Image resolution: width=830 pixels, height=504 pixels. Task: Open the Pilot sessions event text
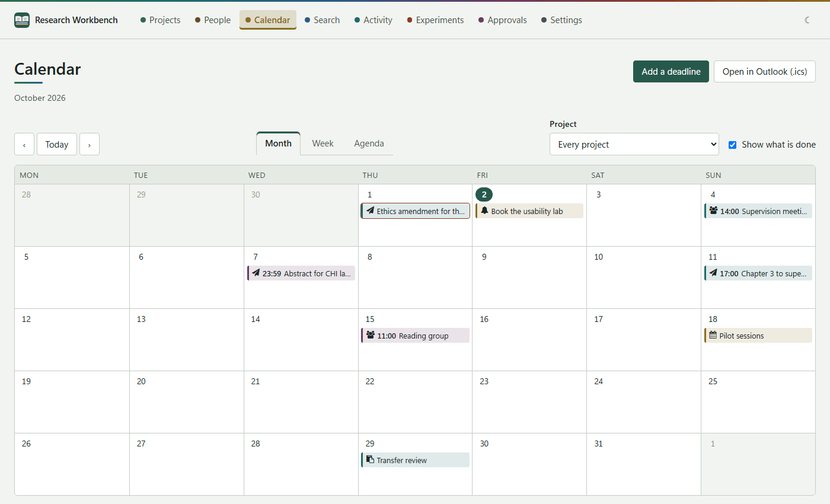tap(741, 336)
